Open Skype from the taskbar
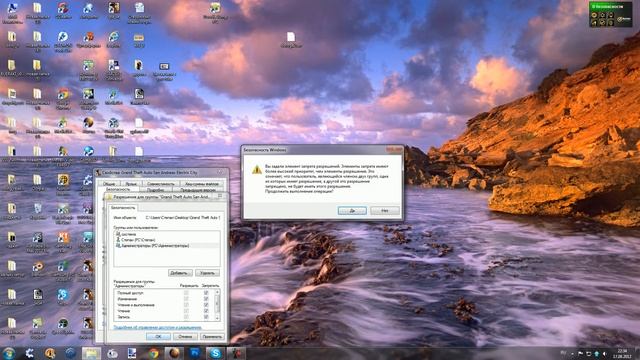 click(x=215, y=353)
